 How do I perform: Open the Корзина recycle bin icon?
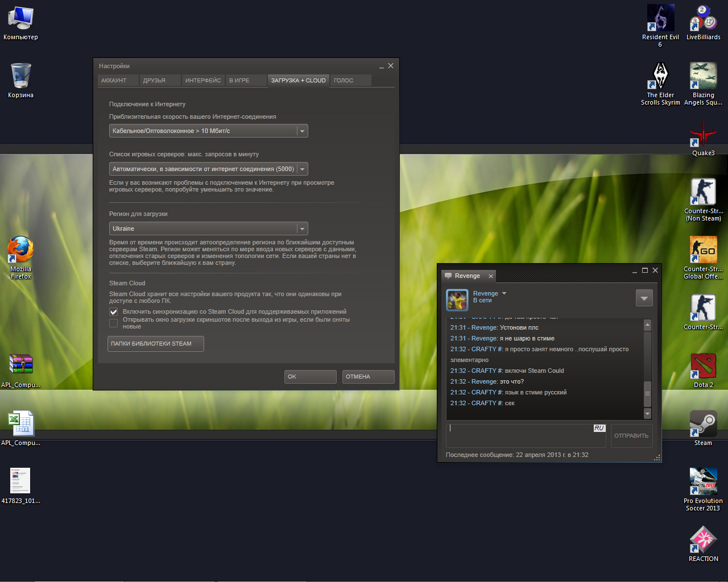click(20, 81)
